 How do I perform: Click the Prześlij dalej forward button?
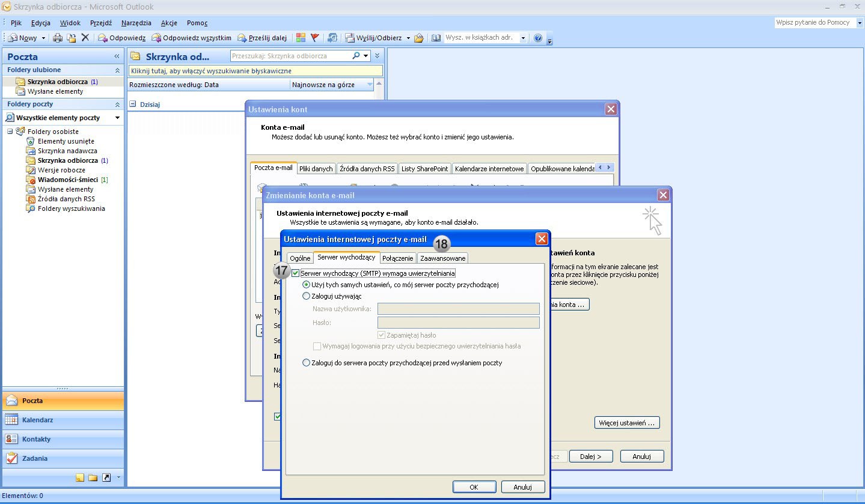(262, 38)
